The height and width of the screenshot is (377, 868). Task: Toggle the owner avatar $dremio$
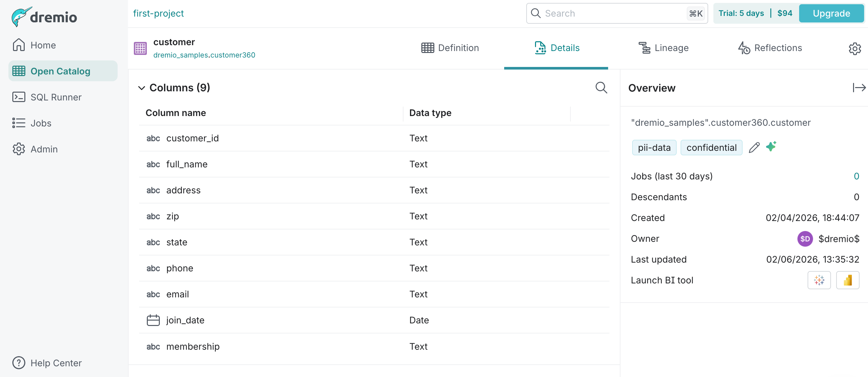click(805, 239)
